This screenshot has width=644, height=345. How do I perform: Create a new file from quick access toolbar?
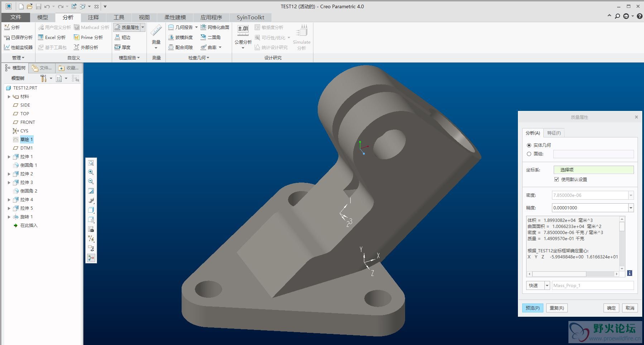click(21, 6)
